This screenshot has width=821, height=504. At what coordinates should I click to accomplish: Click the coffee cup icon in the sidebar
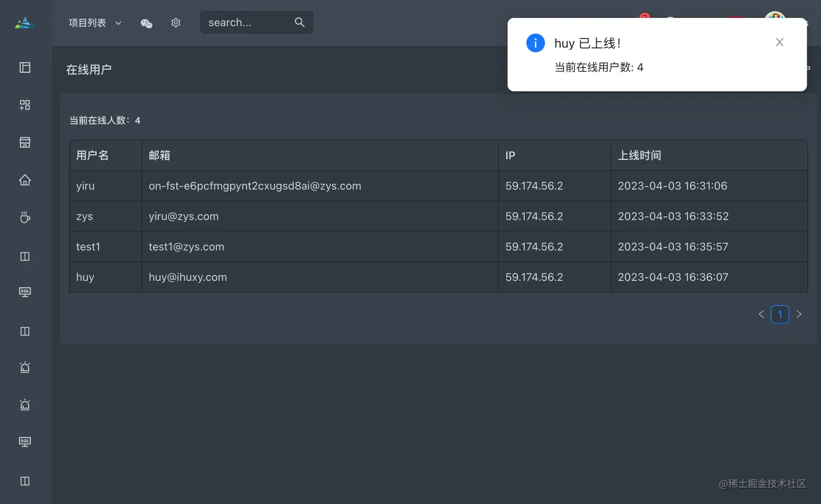pos(25,217)
